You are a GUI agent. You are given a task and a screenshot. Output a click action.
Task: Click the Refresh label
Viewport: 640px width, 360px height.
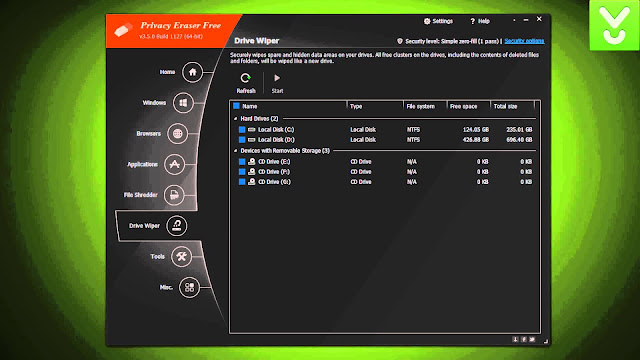[246, 91]
